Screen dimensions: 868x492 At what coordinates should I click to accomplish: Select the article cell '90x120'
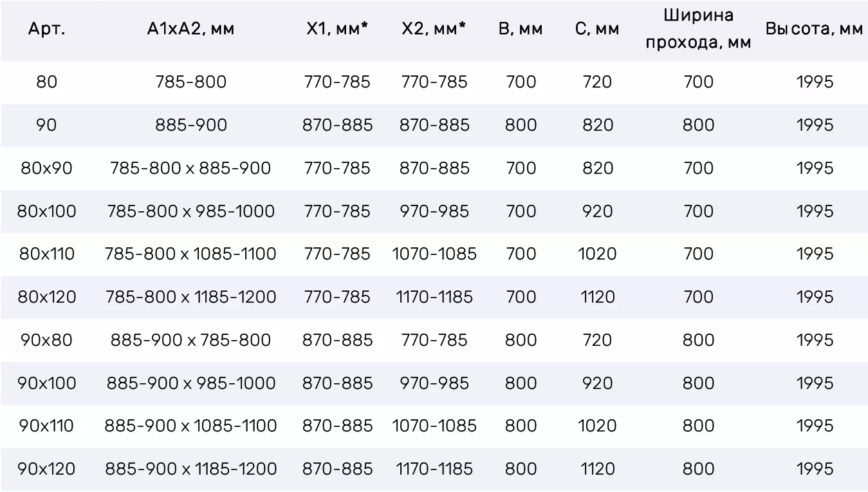(x=46, y=469)
